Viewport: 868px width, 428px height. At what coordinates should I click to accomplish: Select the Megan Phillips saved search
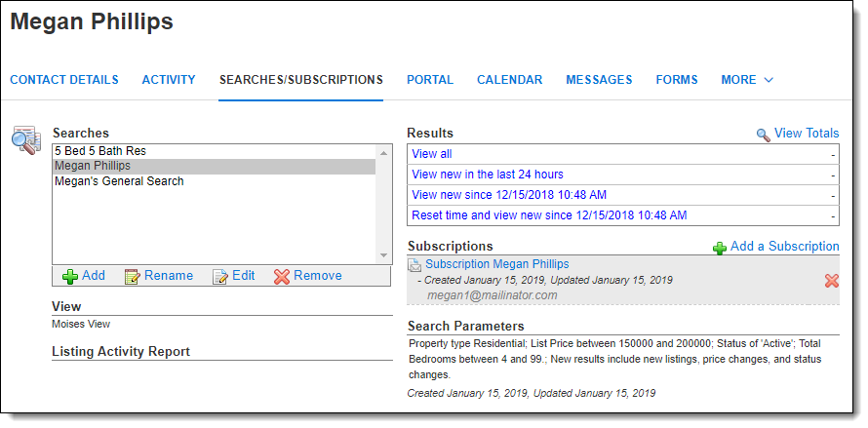tap(214, 166)
